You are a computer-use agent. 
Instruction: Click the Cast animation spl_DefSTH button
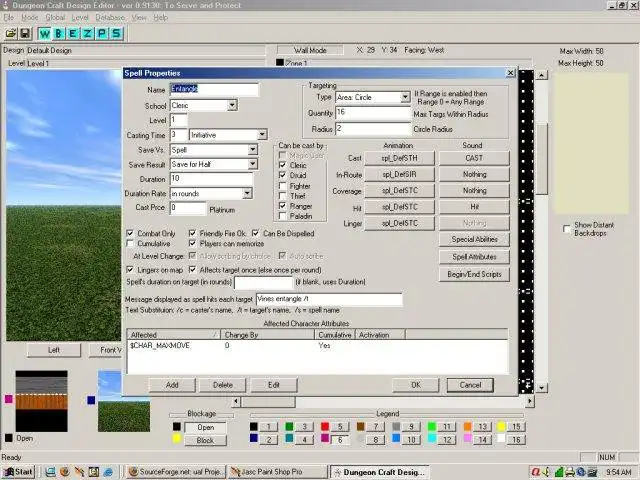399,158
